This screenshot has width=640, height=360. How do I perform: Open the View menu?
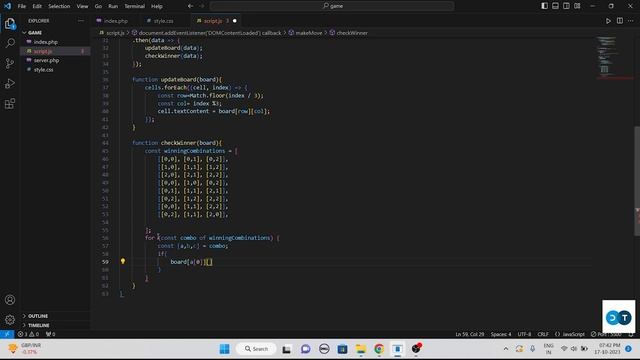(x=82, y=6)
